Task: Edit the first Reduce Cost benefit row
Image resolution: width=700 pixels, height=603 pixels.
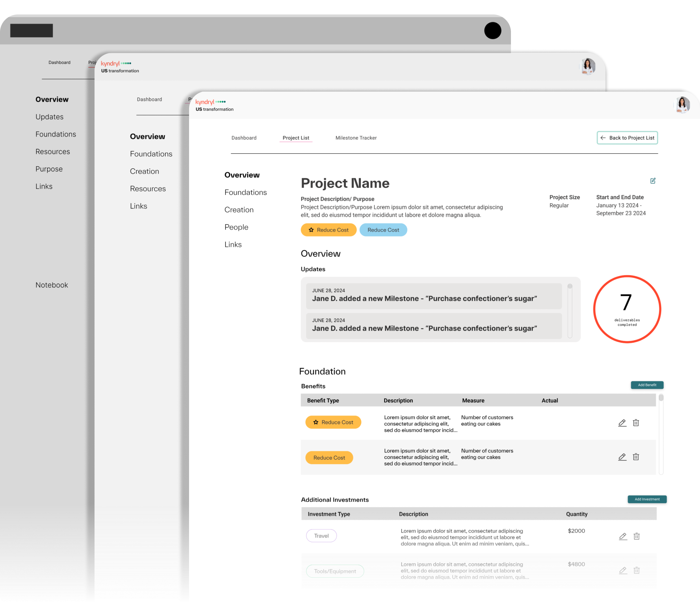Action: tap(622, 423)
